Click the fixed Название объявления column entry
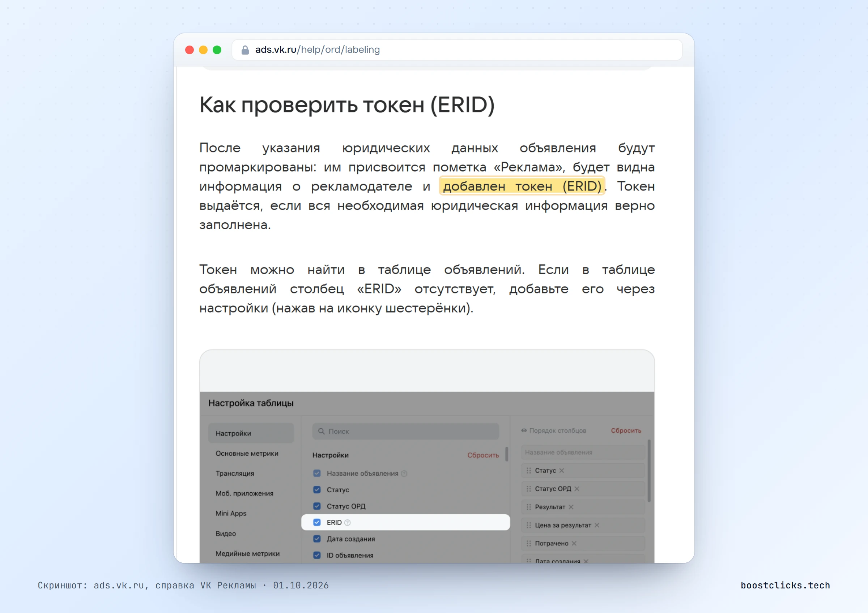Image resolution: width=868 pixels, height=613 pixels. 583,452
